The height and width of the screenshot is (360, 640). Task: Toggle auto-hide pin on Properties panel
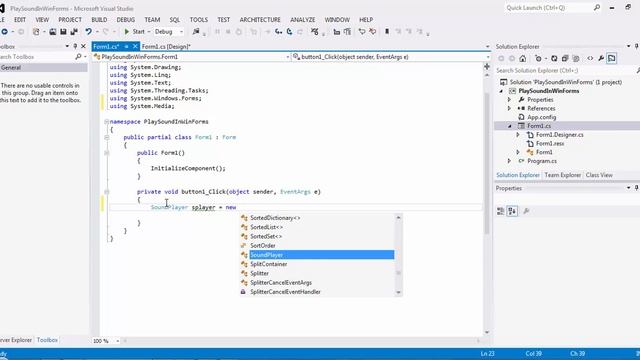[636, 188]
